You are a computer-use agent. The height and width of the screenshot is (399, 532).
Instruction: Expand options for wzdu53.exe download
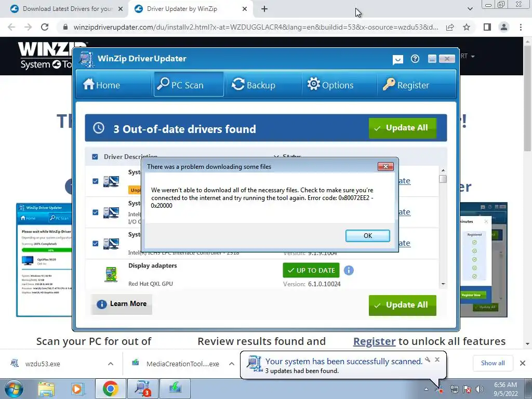pyautogui.click(x=111, y=364)
